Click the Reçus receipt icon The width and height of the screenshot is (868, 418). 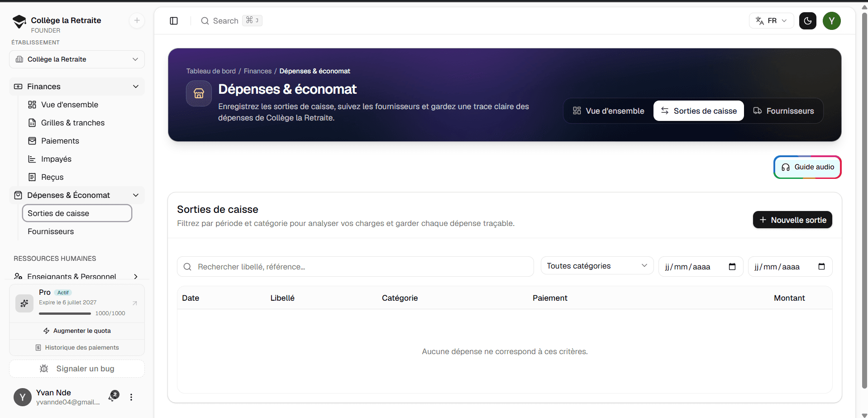pyautogui.click(x=32, y=177)
